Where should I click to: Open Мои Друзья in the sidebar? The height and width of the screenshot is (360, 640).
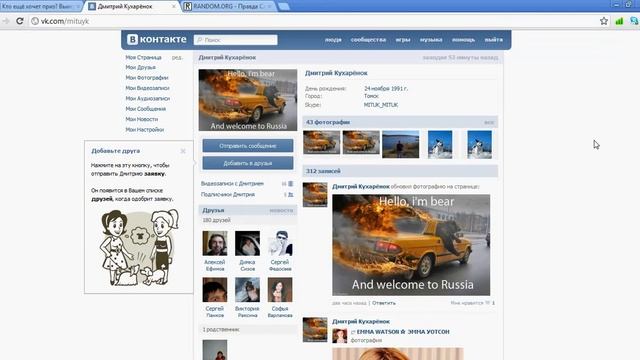pyautogui.click(x=140, y=67)
